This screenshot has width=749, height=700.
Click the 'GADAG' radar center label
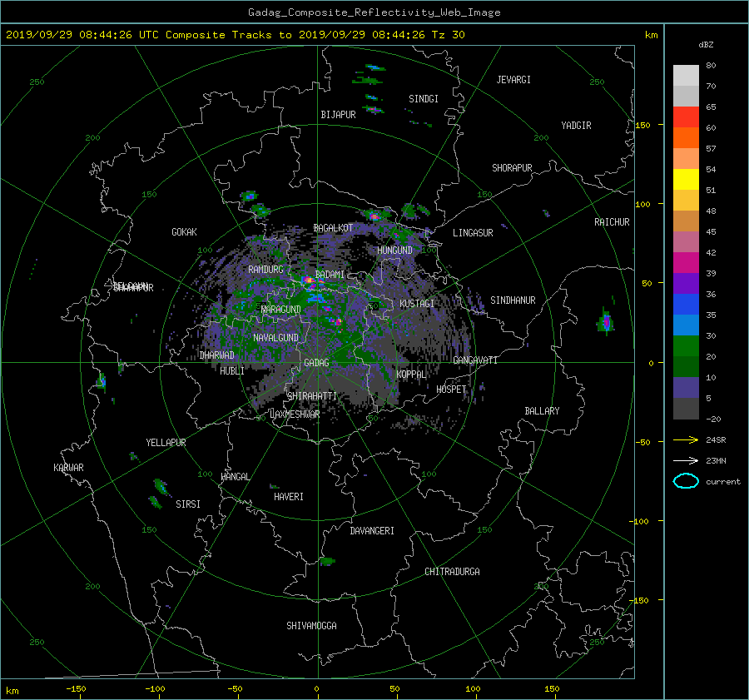click(x=317, y=363)
